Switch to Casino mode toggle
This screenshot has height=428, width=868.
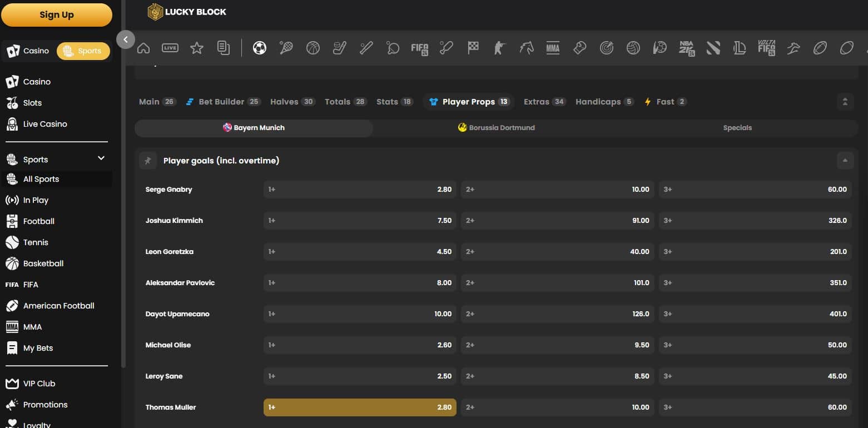click(28, 51)
